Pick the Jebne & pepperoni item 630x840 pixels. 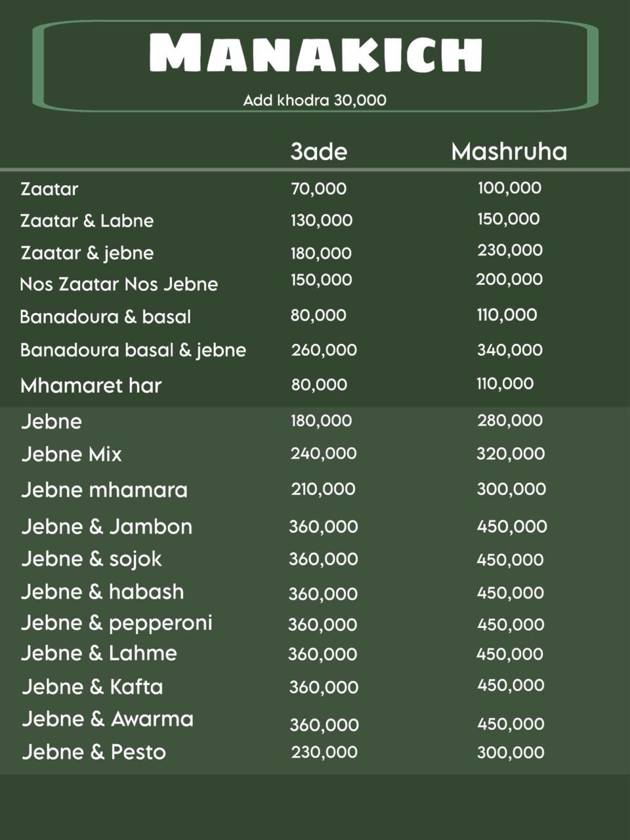(x=117, y=623)
